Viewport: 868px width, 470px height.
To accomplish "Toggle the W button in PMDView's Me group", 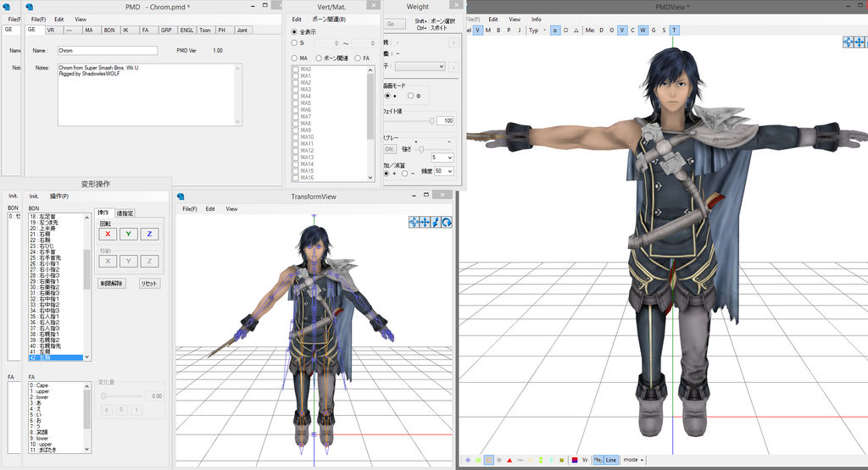I will (643, 30).
